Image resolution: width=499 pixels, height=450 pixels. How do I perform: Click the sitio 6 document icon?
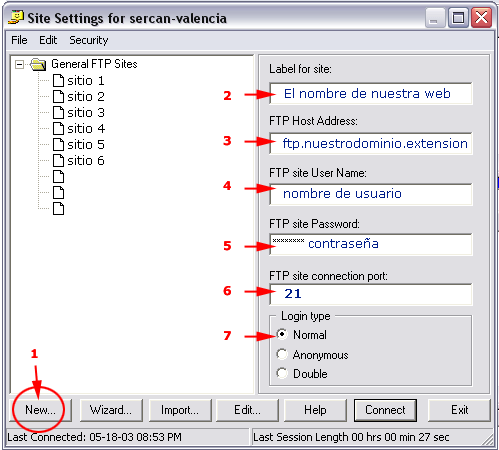click(58, 161)
